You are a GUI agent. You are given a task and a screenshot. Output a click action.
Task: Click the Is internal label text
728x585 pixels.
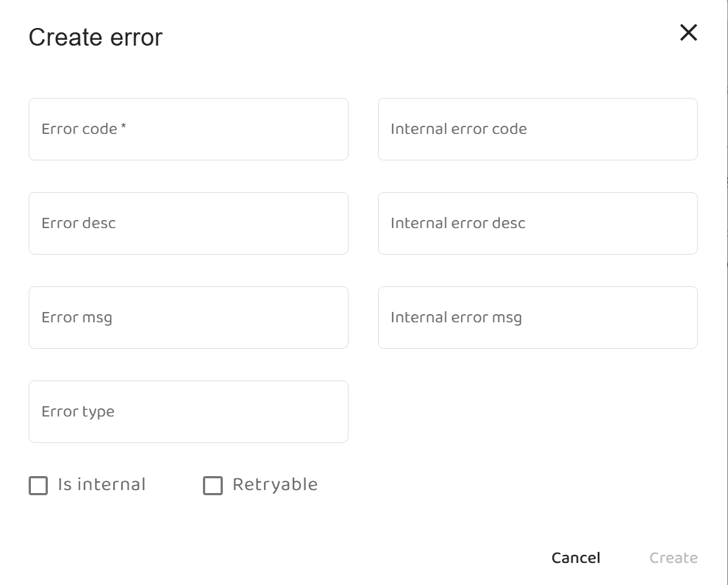102,484
